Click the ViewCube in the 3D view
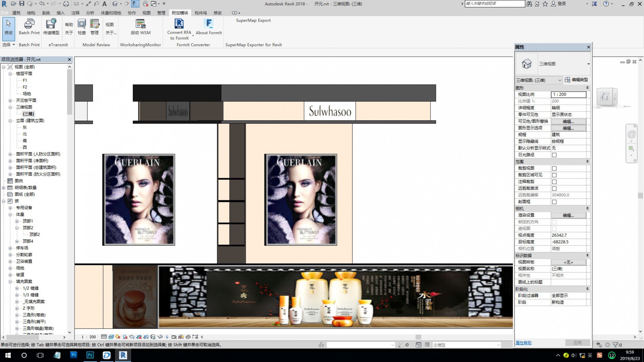644x362 pixels. point(607,97)
